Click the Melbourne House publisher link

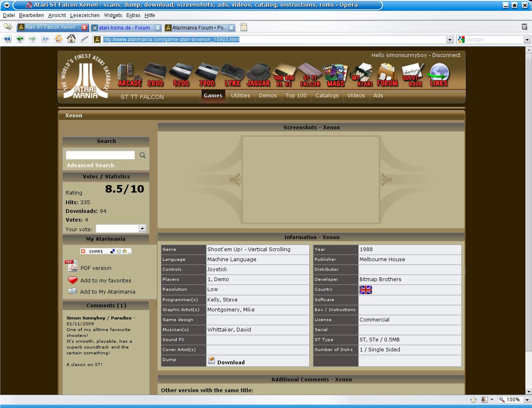tap(382, 260)
